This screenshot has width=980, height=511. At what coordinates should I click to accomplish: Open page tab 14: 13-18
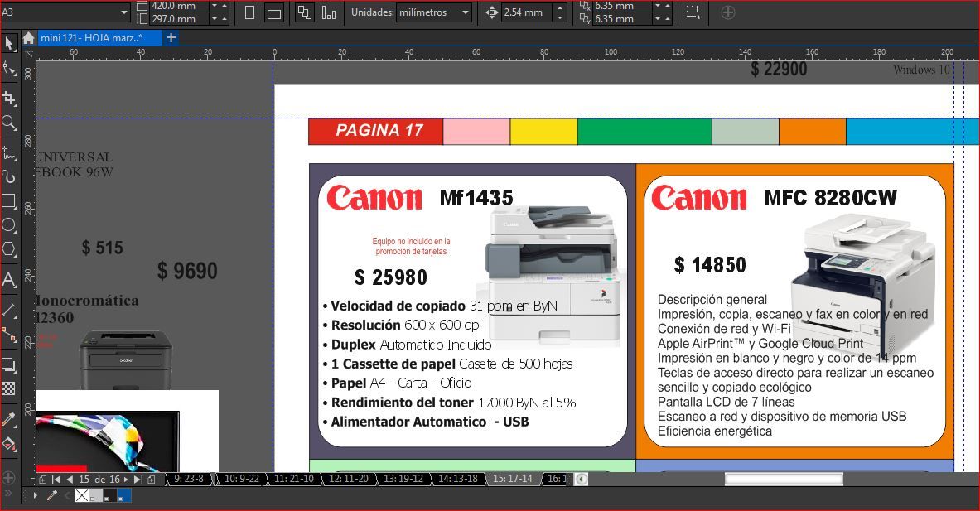[458, 479]
